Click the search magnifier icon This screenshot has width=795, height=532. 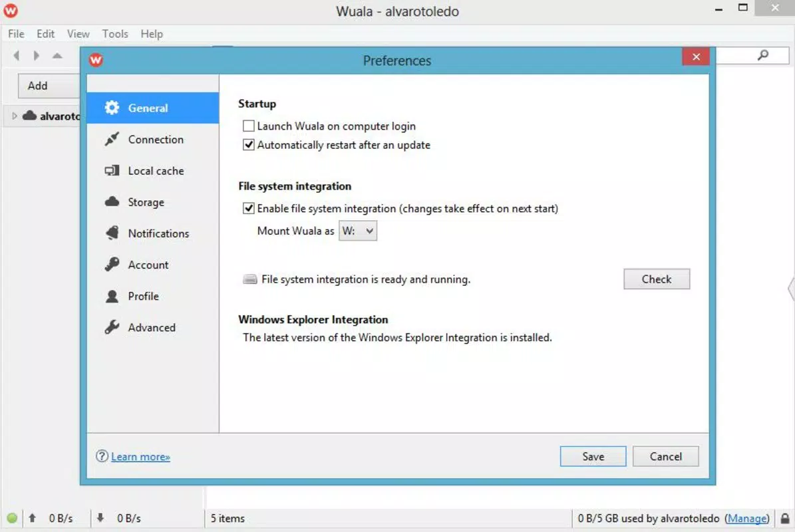click(762, 55)
